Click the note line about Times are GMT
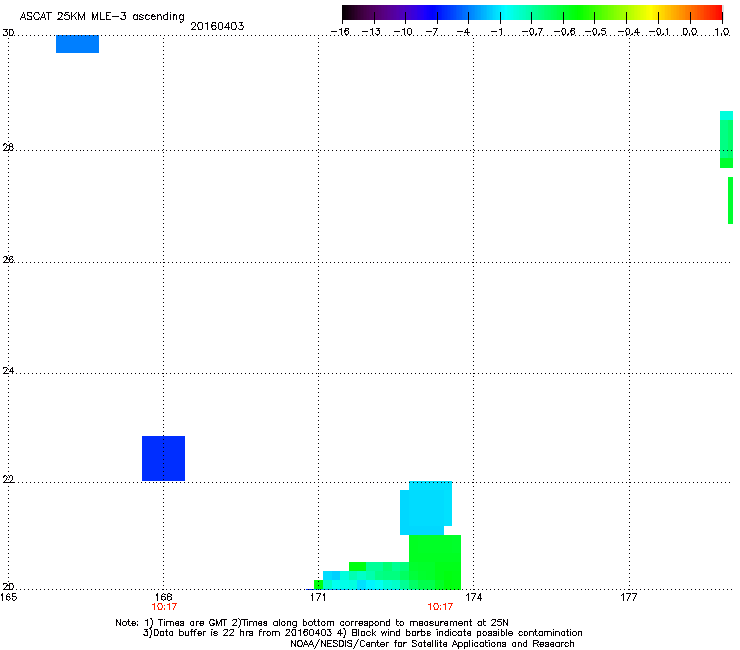The height and width of the screenshot is (650, 740). [x=312, y=623]
